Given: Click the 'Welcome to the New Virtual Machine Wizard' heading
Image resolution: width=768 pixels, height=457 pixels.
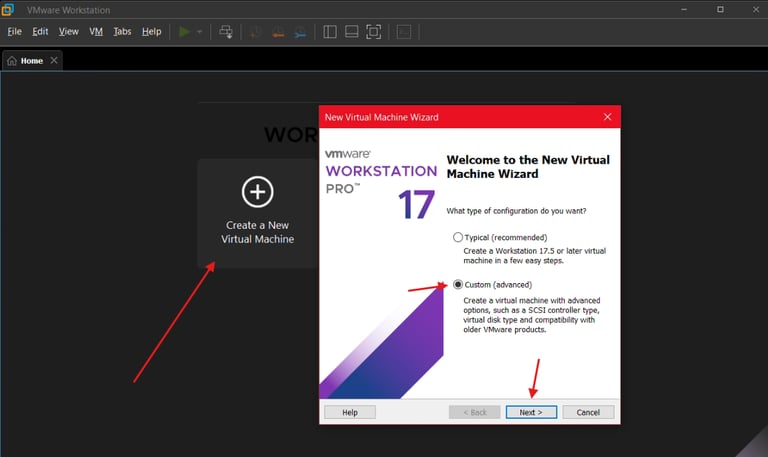Looking at the screenshot, I should click(528, 167).
